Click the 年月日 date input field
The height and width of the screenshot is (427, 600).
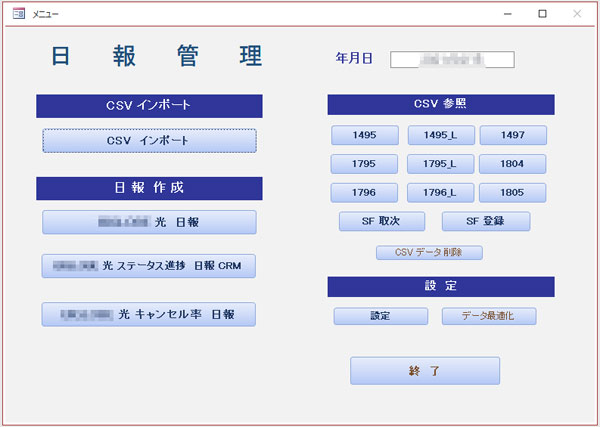coord(452,59)
